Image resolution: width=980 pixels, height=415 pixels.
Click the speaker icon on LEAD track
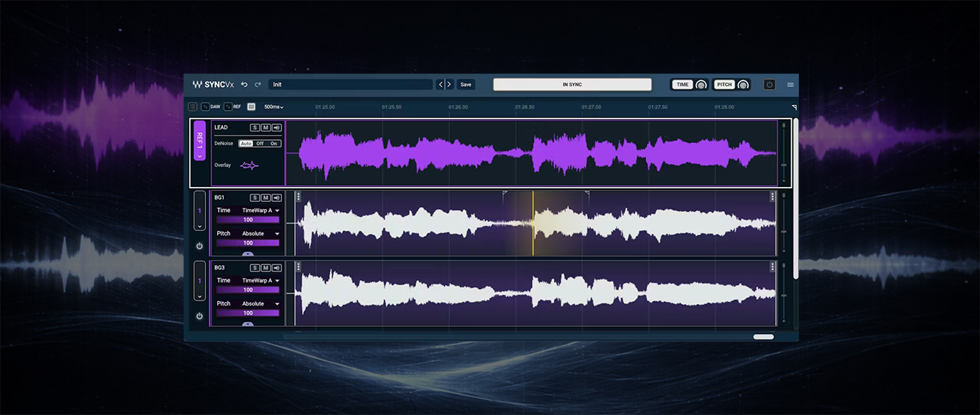(276, 128)
